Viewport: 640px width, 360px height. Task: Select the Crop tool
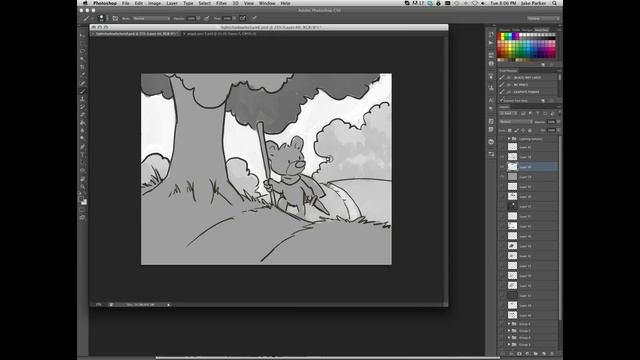[x=83, y=67]
